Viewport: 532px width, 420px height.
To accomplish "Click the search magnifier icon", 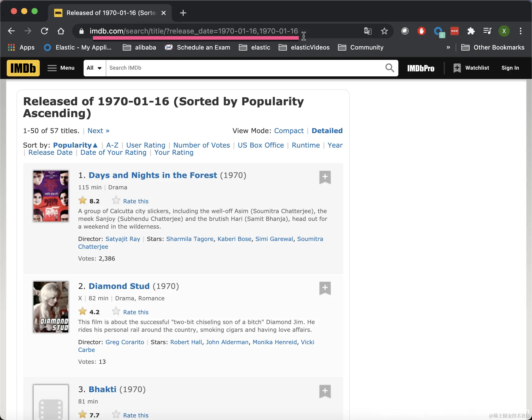I will 389,68.
